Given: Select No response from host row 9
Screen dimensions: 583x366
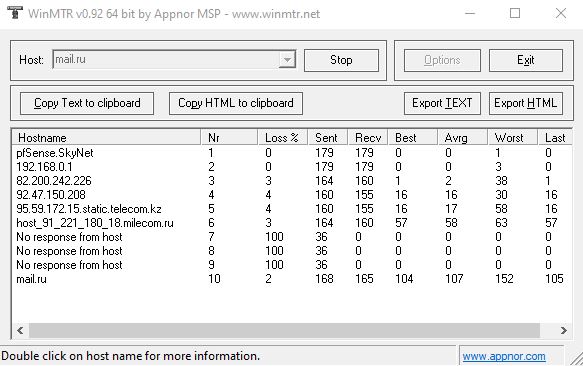Looking at the screenshot, I should pyautogui.click(x=292, y=265).
